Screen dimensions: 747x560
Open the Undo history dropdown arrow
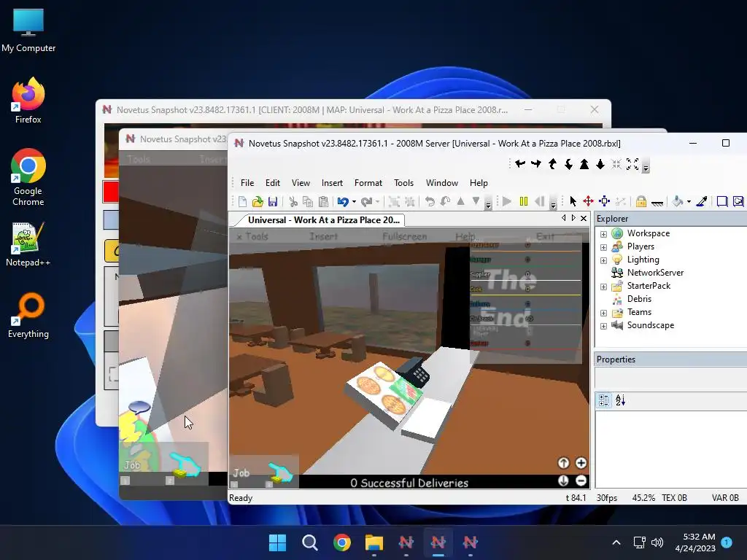point(354,202)
